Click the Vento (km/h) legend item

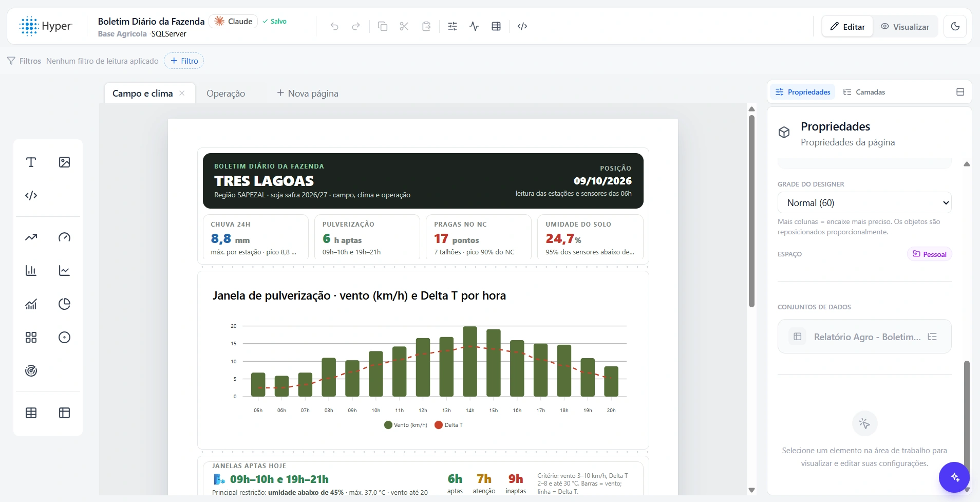(x=406, y=425)
